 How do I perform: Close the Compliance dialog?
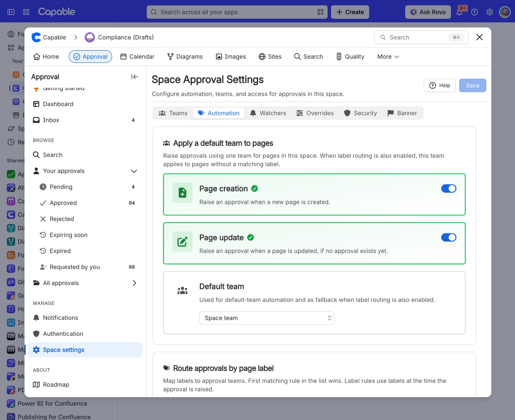point(479,37)
